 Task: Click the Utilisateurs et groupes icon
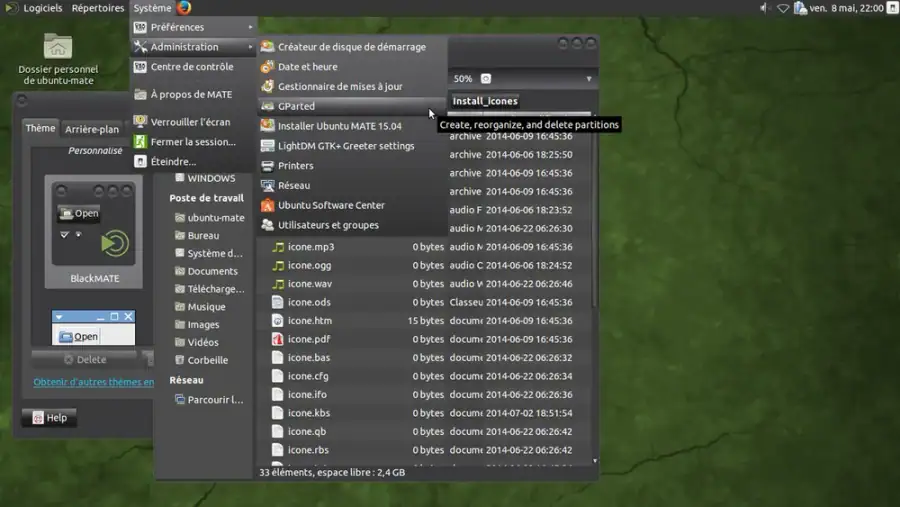[x=267, y=225]
